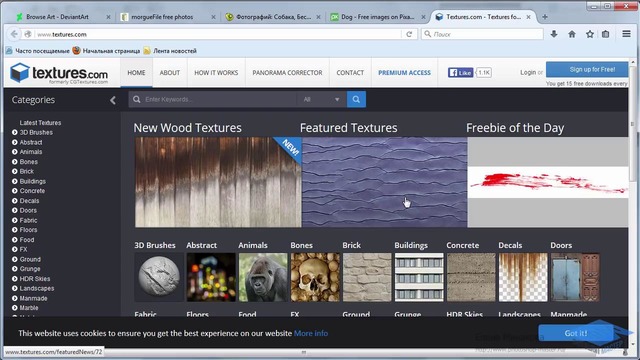Expand Brick category arrow in sidebar
640x360 pixels.
click(15, 171)
